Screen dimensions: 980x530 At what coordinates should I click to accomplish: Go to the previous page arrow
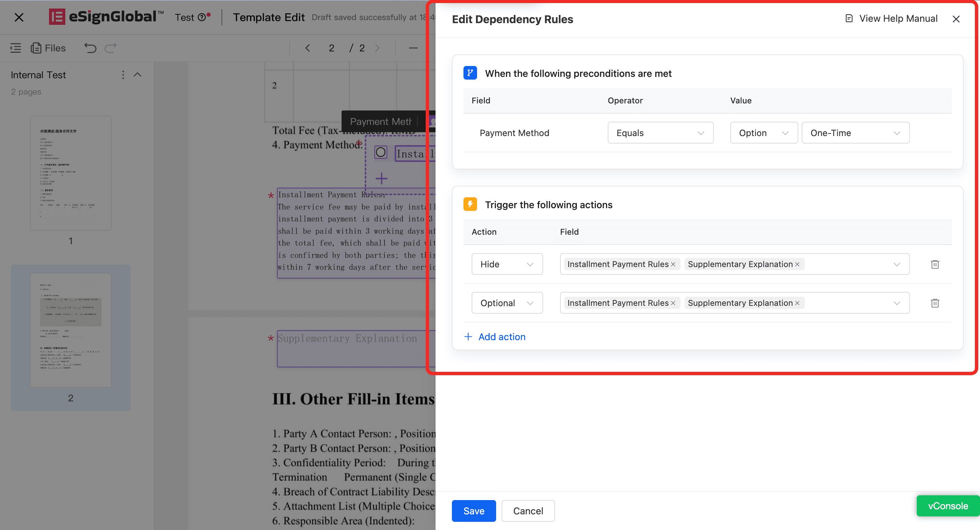pos(308,48)
